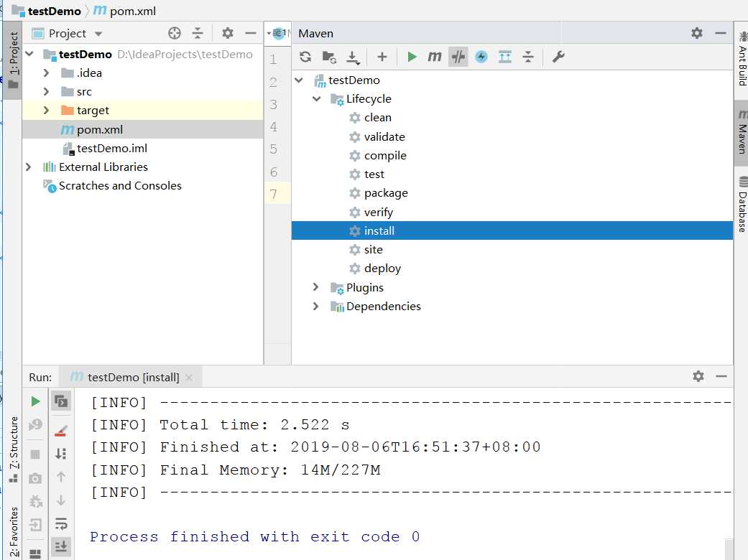The height and width of the screenshot is (560, 748).
Task: Select the verify lifecycle goal
Action: (371, 212)
